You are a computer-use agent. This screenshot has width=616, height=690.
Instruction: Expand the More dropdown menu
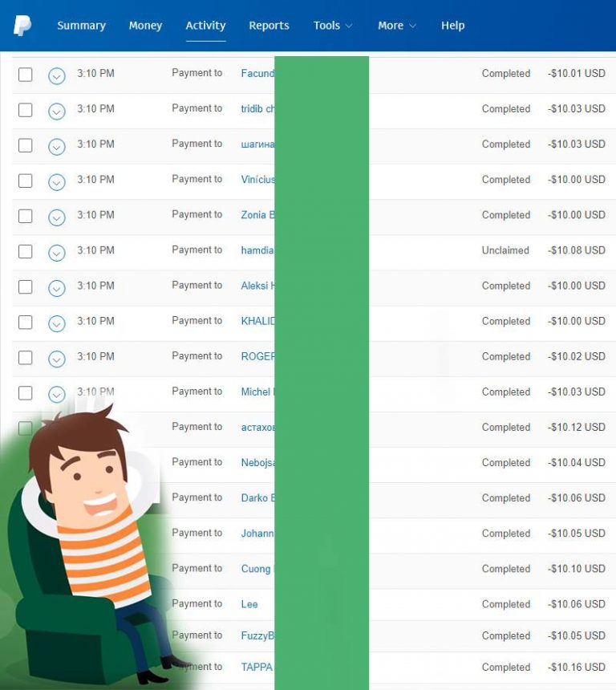[x=396, y=26]
